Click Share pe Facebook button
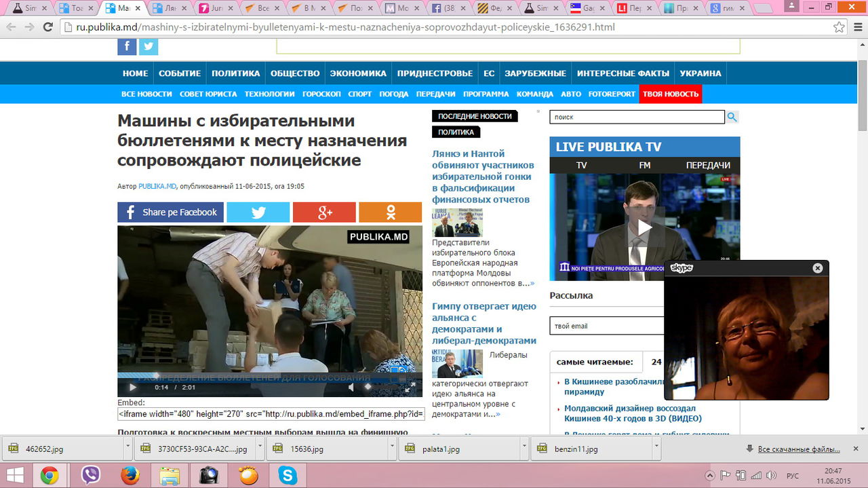 tap(170, 212)
